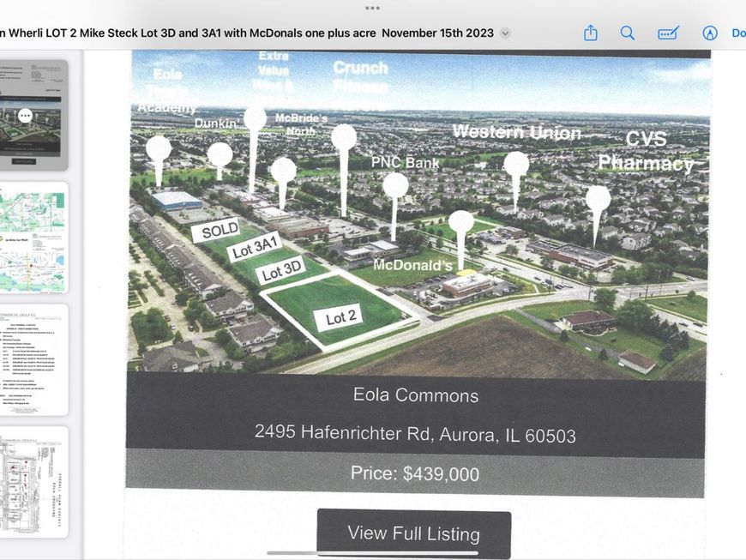Image resolution: width=746 pixels, height=560 pixels.
Task: Click the Hafenrichter Rd address text
Action: pyautogui.click(x=414, y=433)
